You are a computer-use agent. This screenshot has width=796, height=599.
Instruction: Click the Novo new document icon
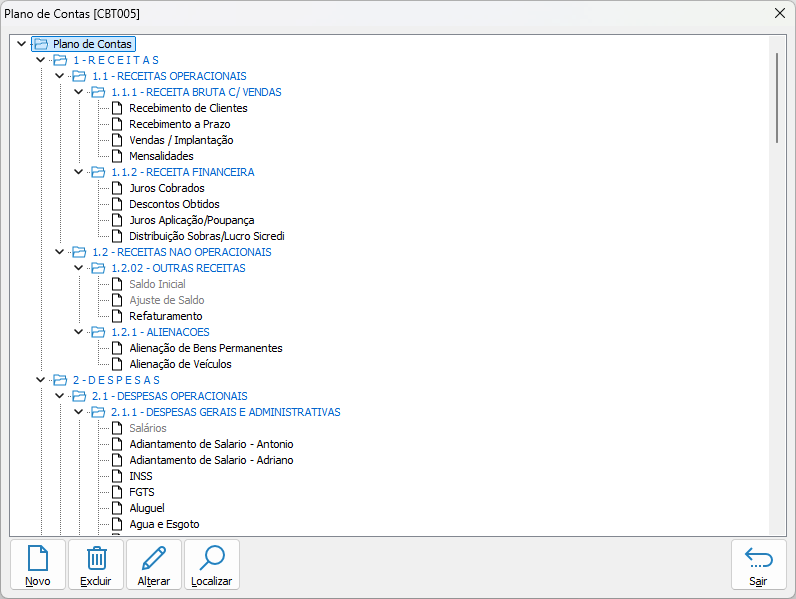click(38, 558)
